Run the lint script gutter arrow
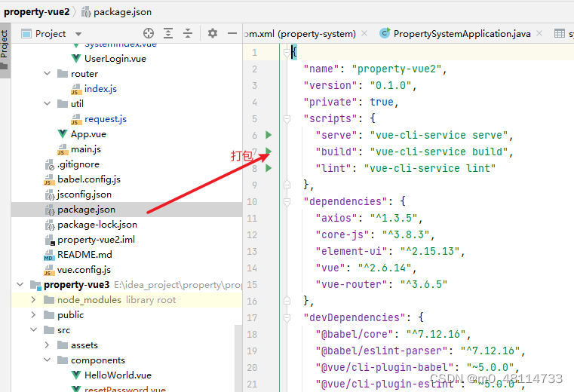574x392 pixels. click(x=269, y=168)
